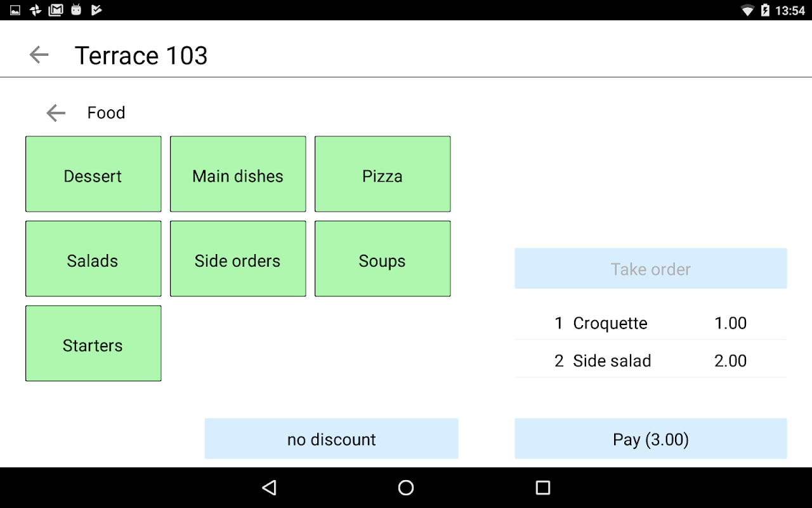This screenshot has width=812, height=508.
Task: Select the Pizza category tile
Action: (383, 174)
